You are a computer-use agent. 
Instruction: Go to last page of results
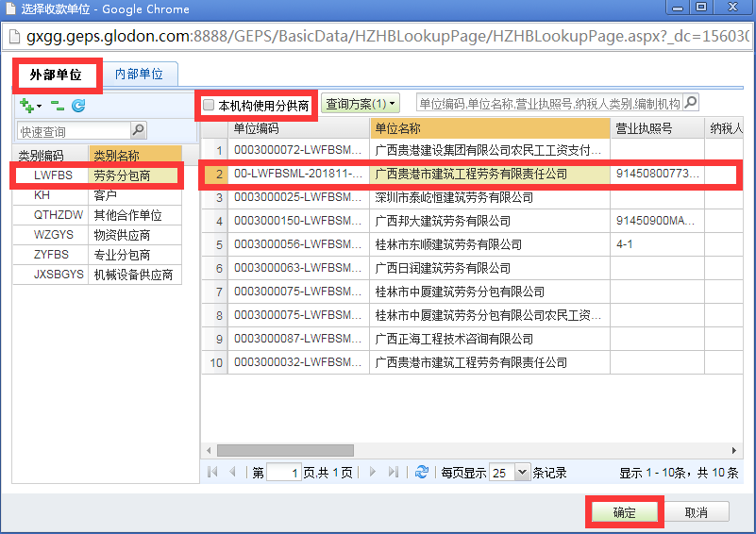[x=394, y=472]
